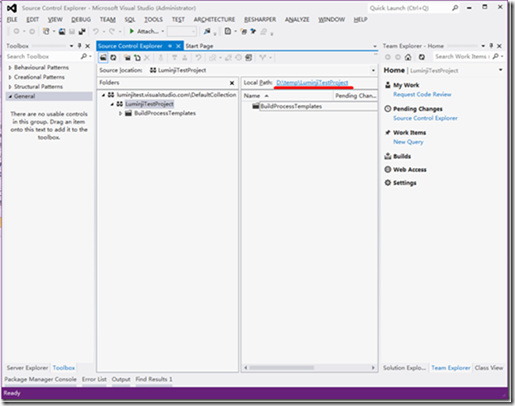This screenshot has height=406, width=515.
Task: Click the Web Access globe icon
Action: click(x=388, y=169)
